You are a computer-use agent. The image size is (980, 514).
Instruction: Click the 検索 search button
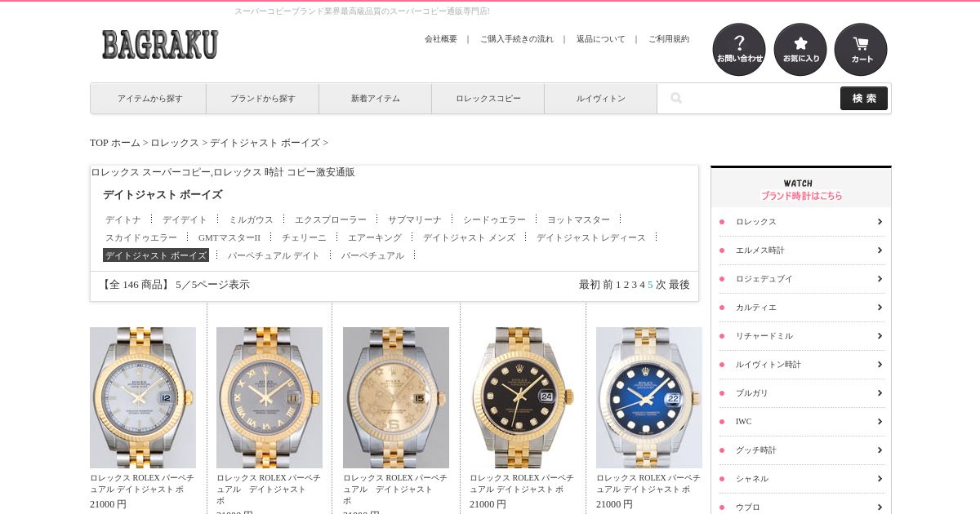(864, 99)
